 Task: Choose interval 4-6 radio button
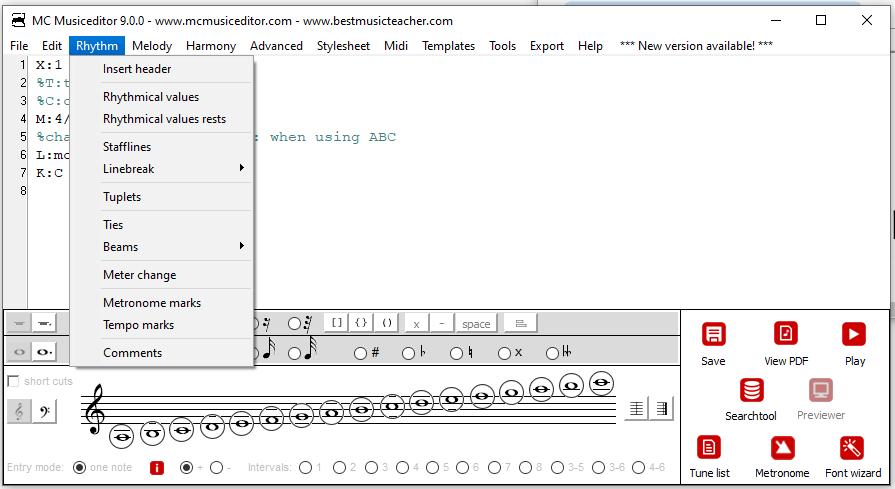pos(639,468)
